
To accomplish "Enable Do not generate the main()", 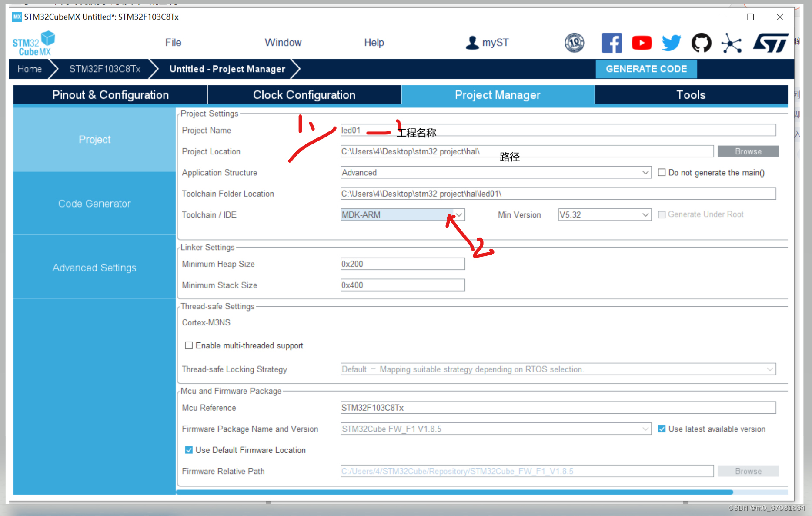I will pyautogui.click(x=662, y=173).
